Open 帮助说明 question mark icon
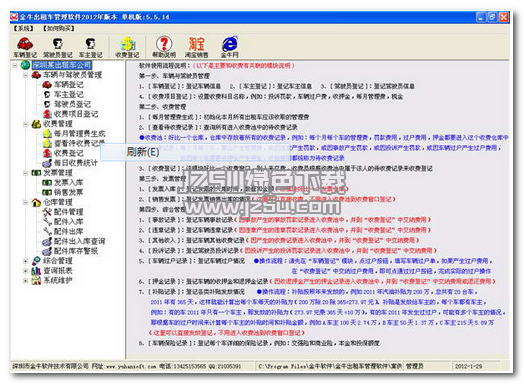 tap(164, 47)
